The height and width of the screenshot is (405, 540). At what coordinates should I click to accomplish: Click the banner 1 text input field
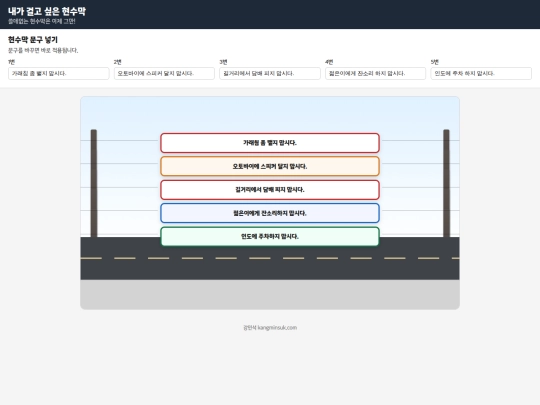coord(59,73)
